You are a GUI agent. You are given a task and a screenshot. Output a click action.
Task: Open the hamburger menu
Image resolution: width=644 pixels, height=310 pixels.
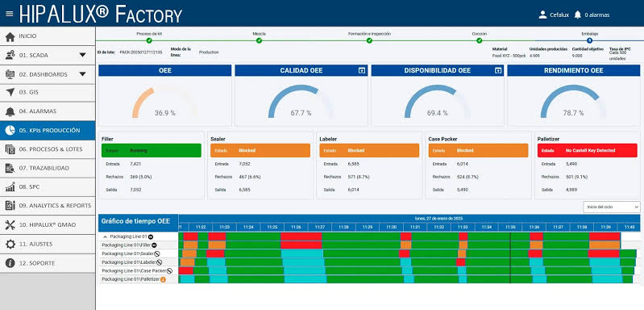[10, 14]
